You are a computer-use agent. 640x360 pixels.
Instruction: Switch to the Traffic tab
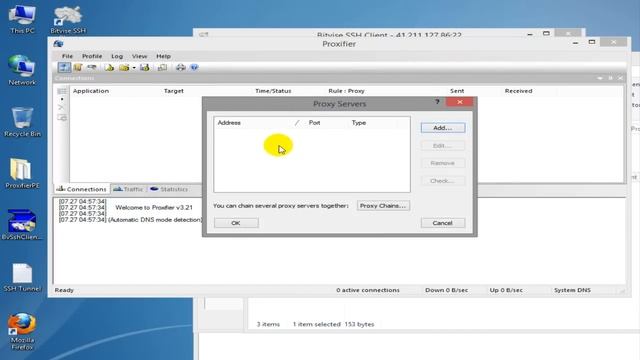click(128, 189)
